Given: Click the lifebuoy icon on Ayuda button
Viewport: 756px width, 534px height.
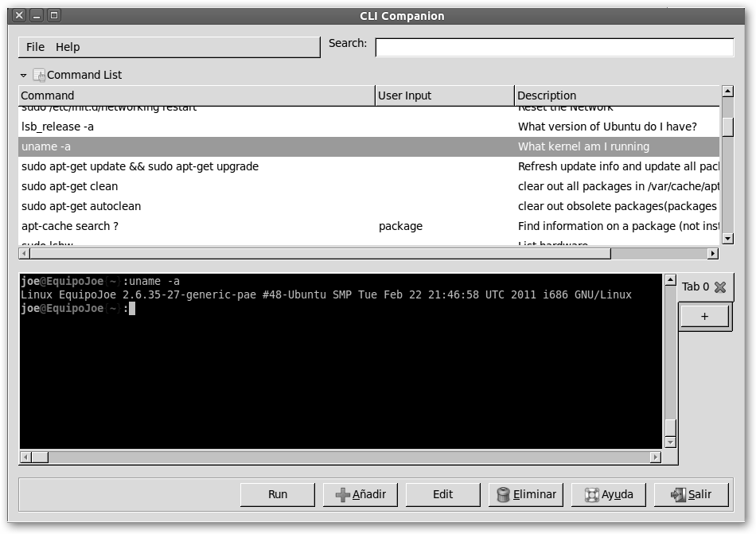Looking at the screenshot, I should (591, 495).
